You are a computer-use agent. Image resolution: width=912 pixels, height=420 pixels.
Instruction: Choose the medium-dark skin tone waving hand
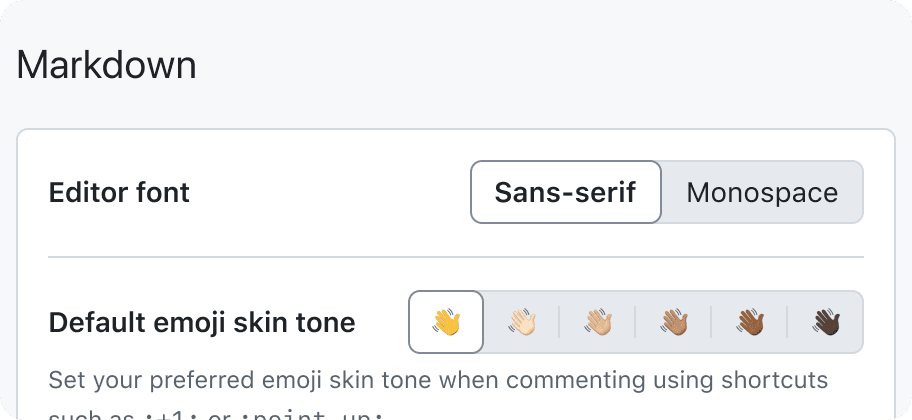point(749,322)
